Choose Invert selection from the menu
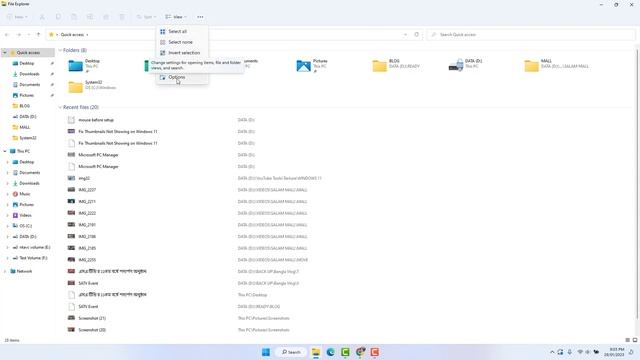Viewport: 640px width, 360px height. pos(182,53)
